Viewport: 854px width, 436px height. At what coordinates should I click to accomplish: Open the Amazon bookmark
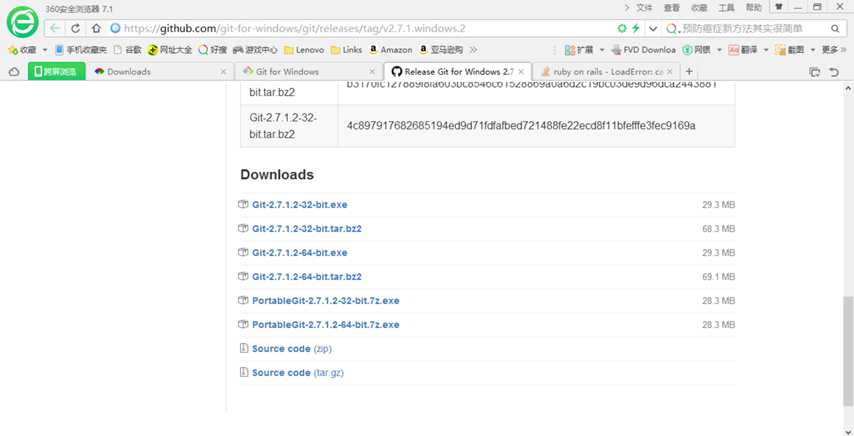[391, 50]
